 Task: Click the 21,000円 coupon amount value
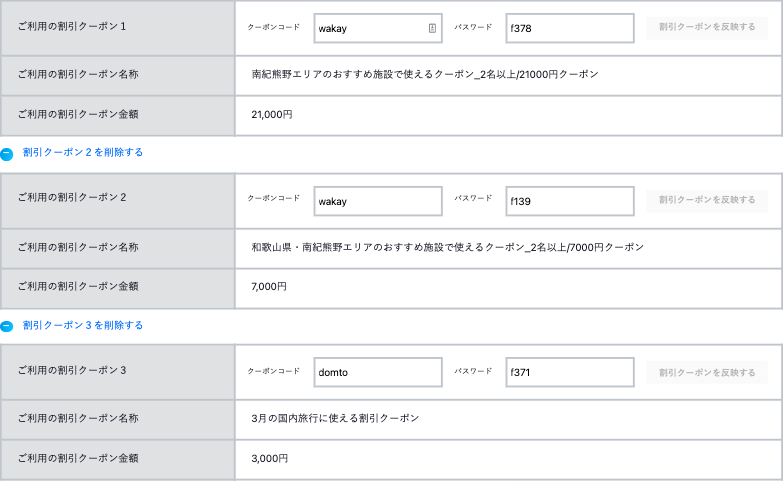[x=272, y=115]
